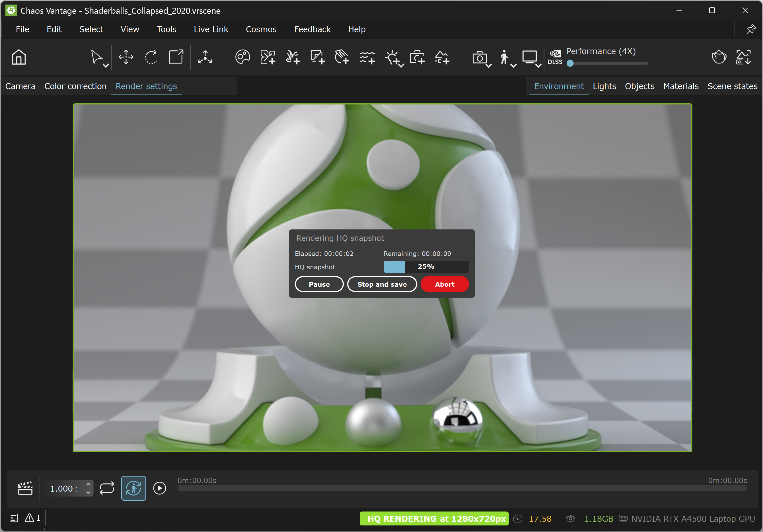Screen dimensions: 763x532
Task: Click the animation timeline scrub bar
Action: (462, 488)
